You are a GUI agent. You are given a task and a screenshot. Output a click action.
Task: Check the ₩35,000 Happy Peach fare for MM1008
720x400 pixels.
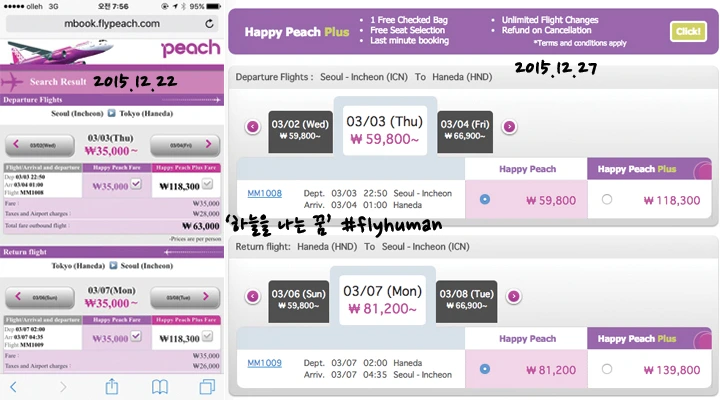[x=136, y=184]
